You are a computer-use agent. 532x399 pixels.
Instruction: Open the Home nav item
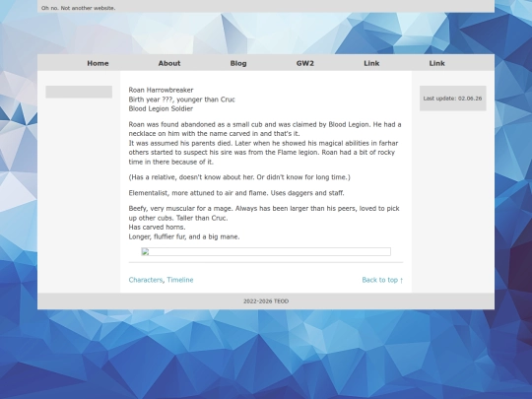point(98,63)
